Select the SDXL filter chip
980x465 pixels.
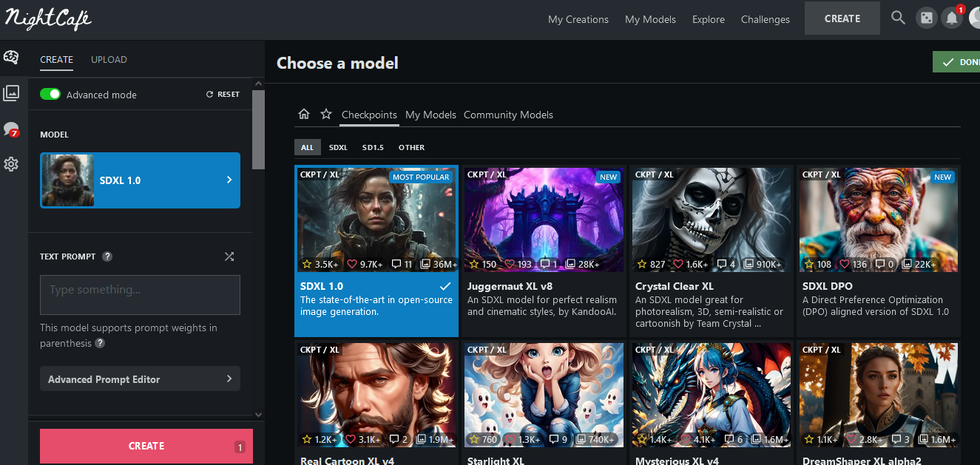click(x=338, y=147)
